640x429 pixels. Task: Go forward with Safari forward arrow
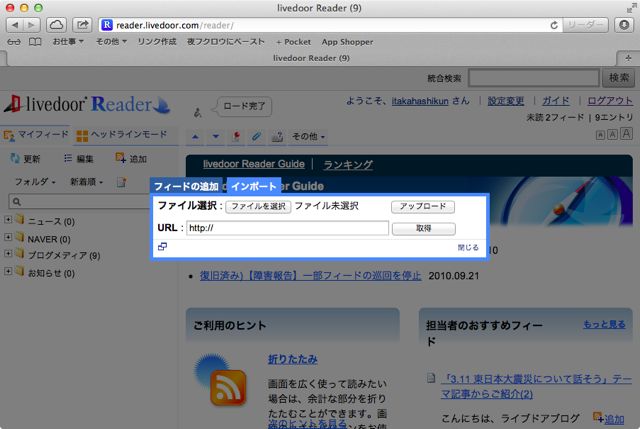point(31,25)
